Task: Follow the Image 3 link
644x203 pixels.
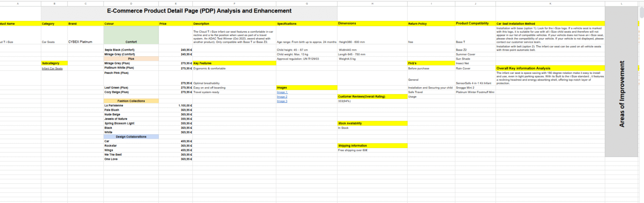Action: (x=282, y=101)
